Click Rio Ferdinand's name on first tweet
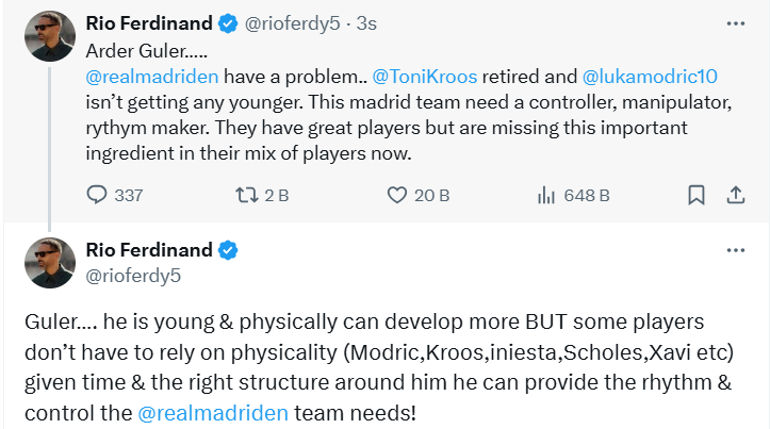Image resolution: width=770 pixels, height=429 pixels. pos(150,23)
